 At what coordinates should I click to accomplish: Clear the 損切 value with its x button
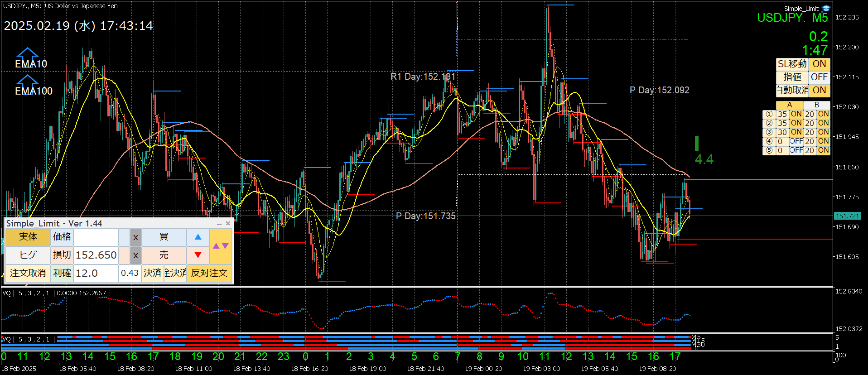pos(135,255)
